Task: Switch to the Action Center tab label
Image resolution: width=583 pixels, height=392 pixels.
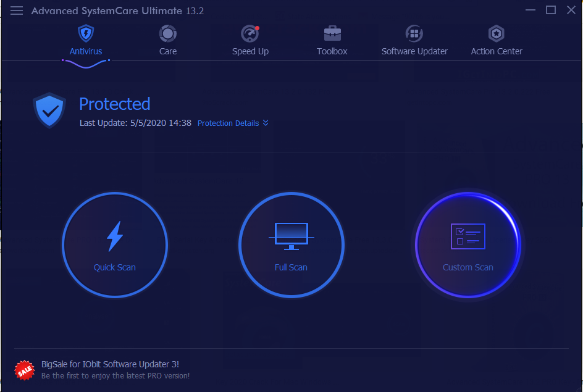Action: (497, 51)
